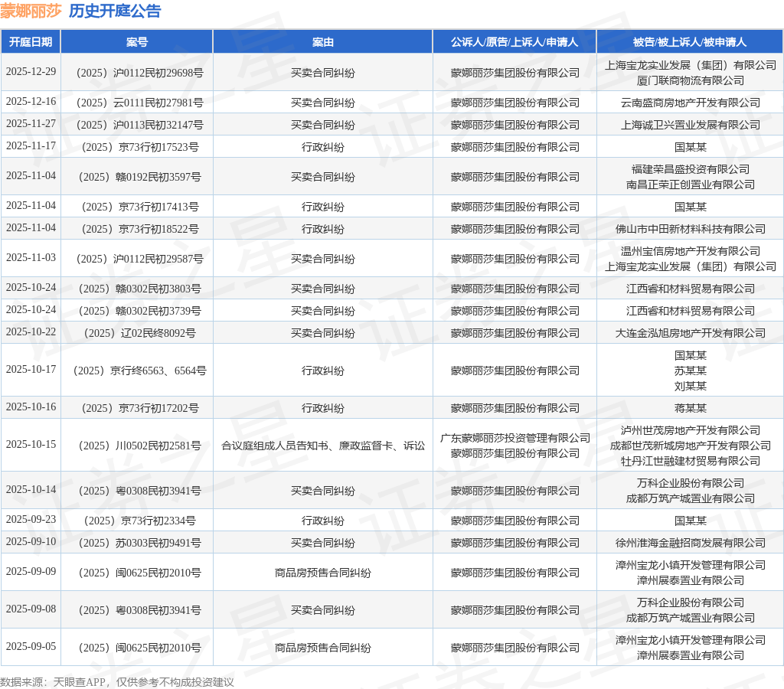Click date cell 2025-09-10
The width and height of the screenshot is (784, 689).
[31, 541]
